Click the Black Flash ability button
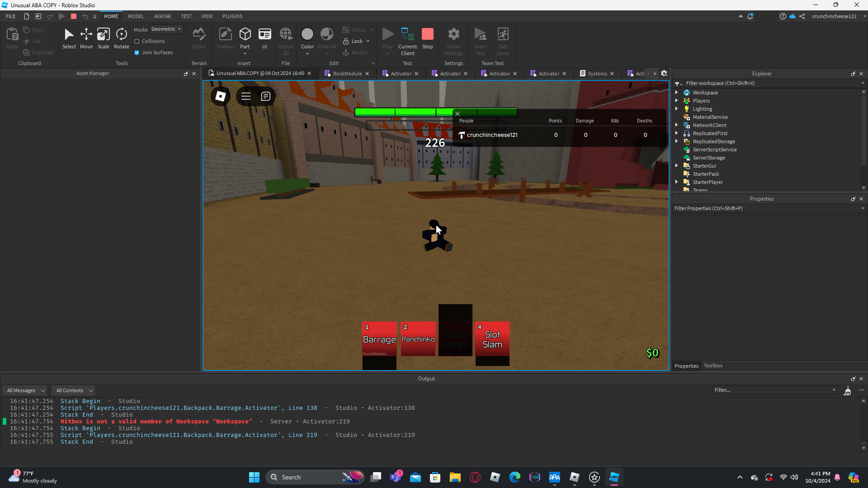The height and width of the screenshot is (488, 868). 455,339
